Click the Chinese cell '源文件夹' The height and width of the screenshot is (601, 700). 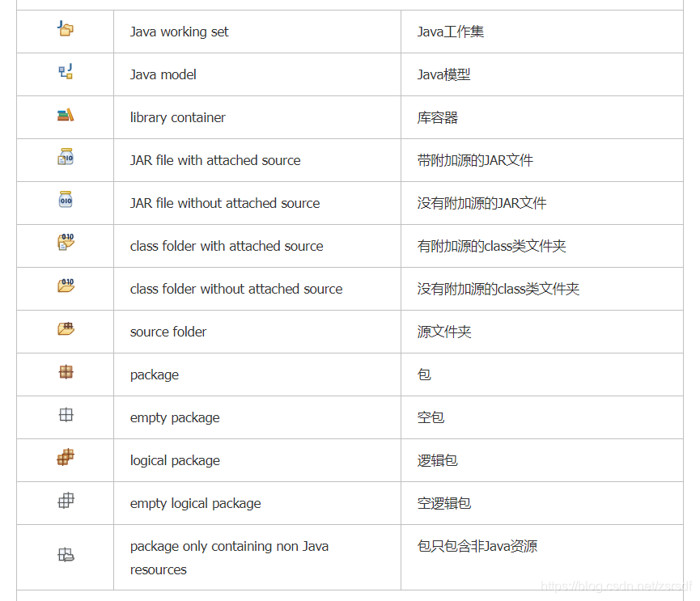pyautogui.click(x=542, y=332)
